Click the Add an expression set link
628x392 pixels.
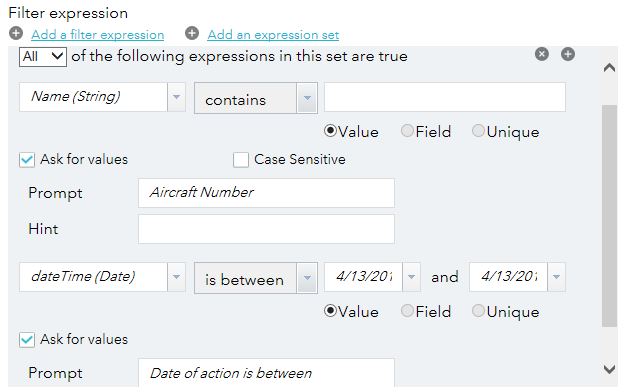pos(273,35)
